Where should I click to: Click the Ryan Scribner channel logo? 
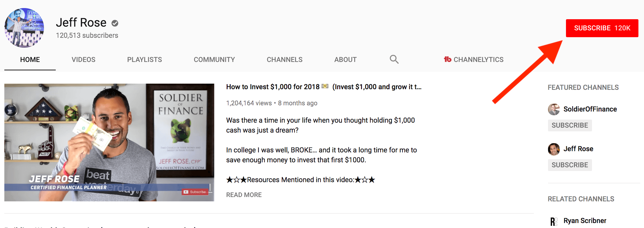click(554, 221)
